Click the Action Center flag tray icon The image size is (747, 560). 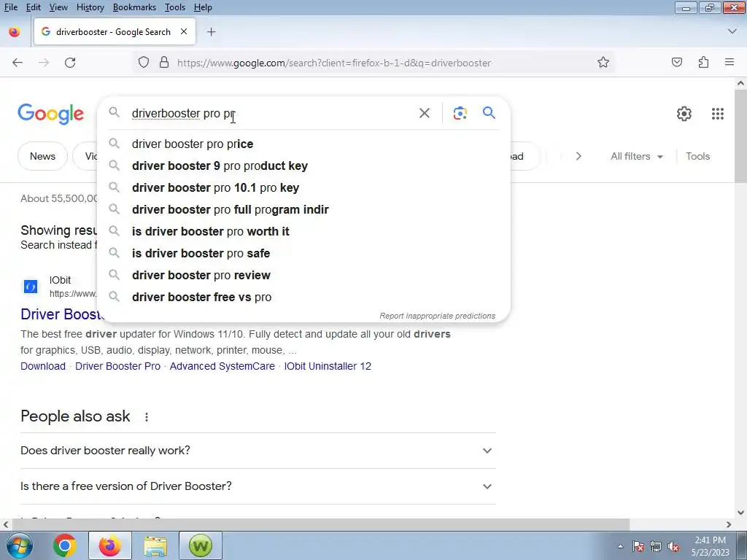coord(638,547)
